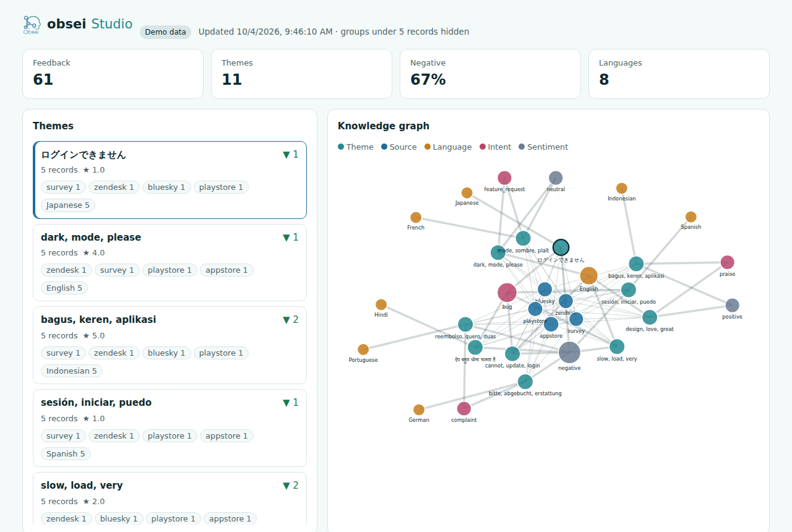Click the 'Japanese 5' tag chip
The image size is (792, 532).
pos(68,205)
